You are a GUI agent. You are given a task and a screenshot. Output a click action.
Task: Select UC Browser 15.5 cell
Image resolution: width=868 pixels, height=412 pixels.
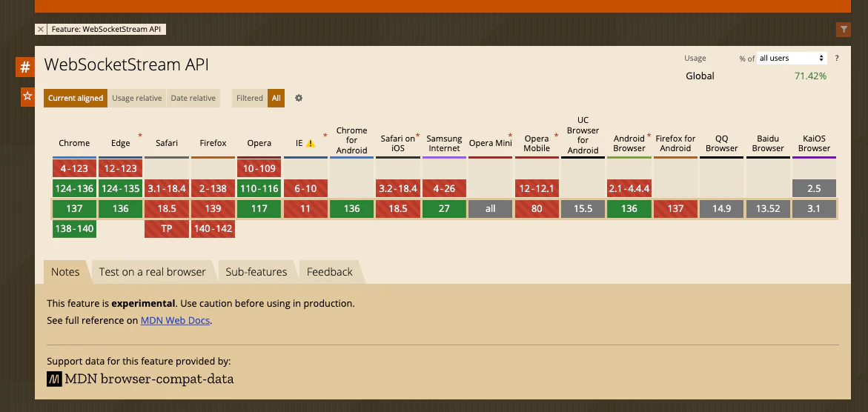click(x=583, y=209)
